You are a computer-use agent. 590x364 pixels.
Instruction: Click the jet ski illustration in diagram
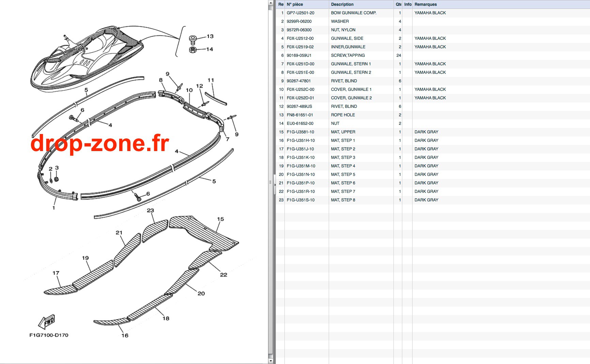[87, 58]
